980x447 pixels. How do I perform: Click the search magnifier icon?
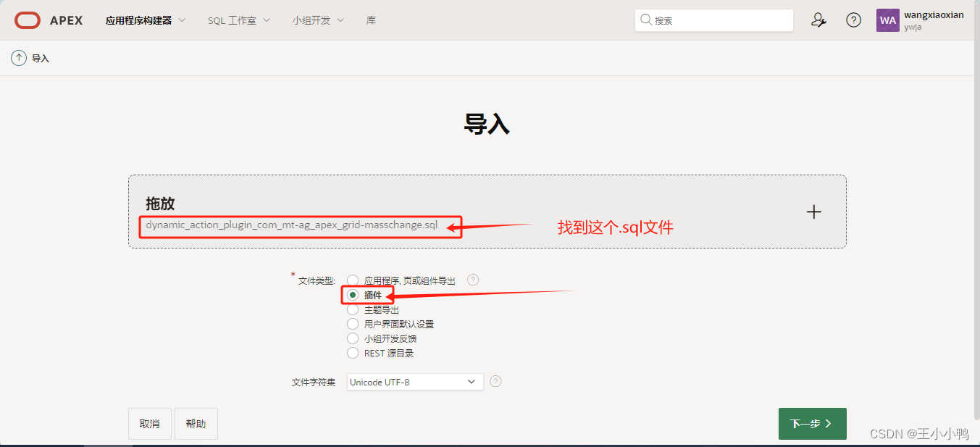[x=645, y=20]
